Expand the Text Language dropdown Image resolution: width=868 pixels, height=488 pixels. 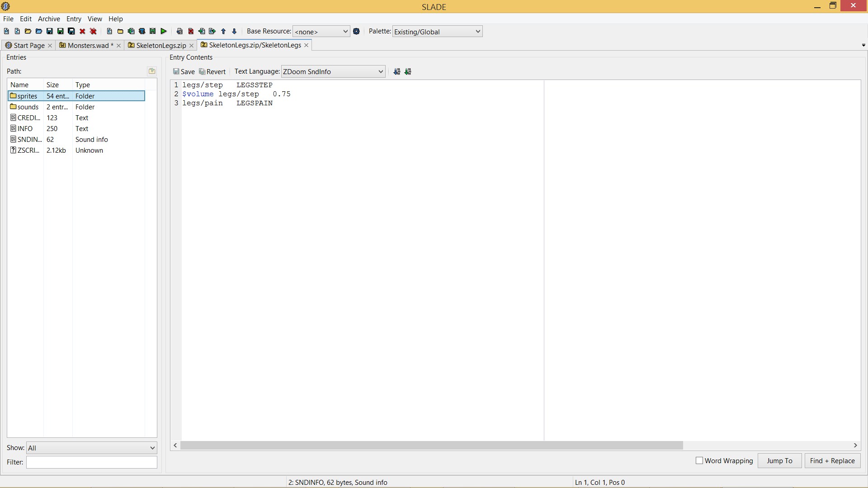coord(333,71)
